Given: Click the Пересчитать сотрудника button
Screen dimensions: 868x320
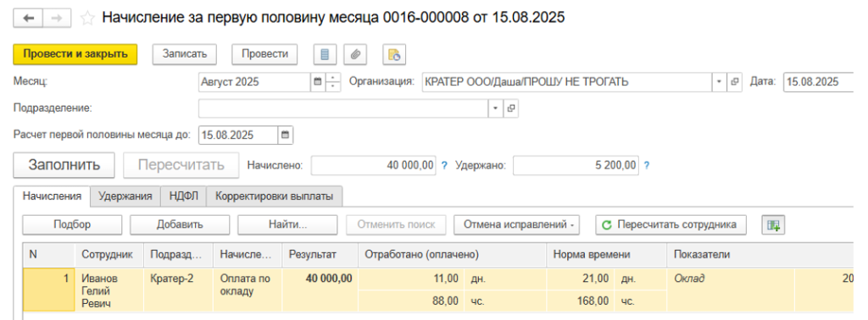Looking at the screenshot, I should coord(670,225).
